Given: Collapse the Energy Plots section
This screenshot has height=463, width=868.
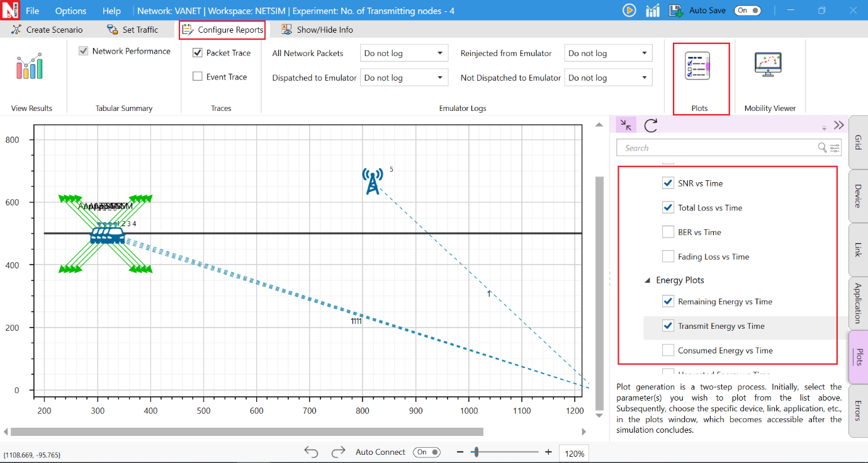Looking at the screenshot, I should (x=648, y=280).
